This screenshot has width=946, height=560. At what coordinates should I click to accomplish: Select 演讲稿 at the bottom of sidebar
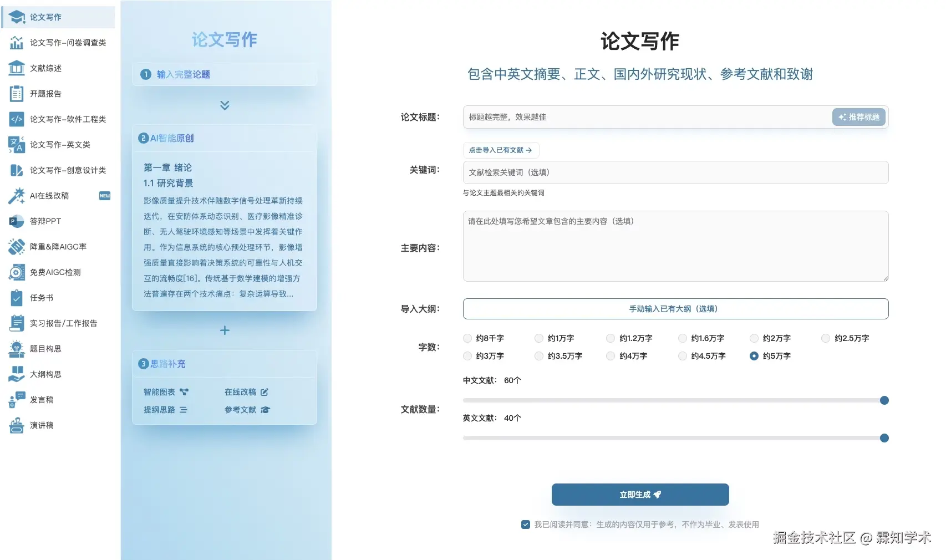click(x=43, y=425)
